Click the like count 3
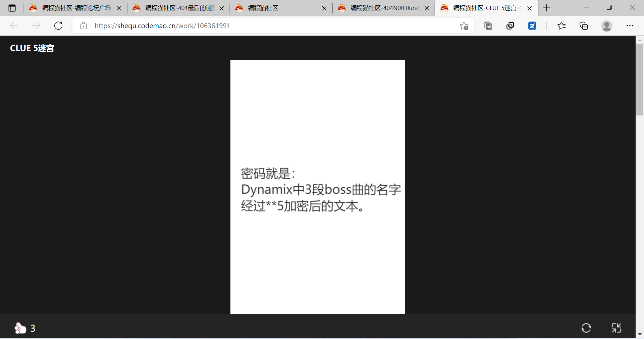Screen dimensions: 644x339 [33, 328]
